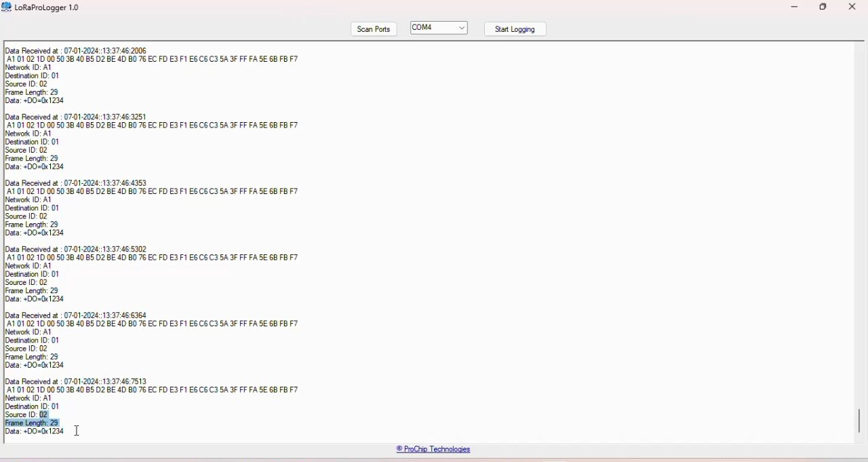This screenshot has height=462, width=868.
Task: Click the Scan Ports button
Action: point(374,30)
